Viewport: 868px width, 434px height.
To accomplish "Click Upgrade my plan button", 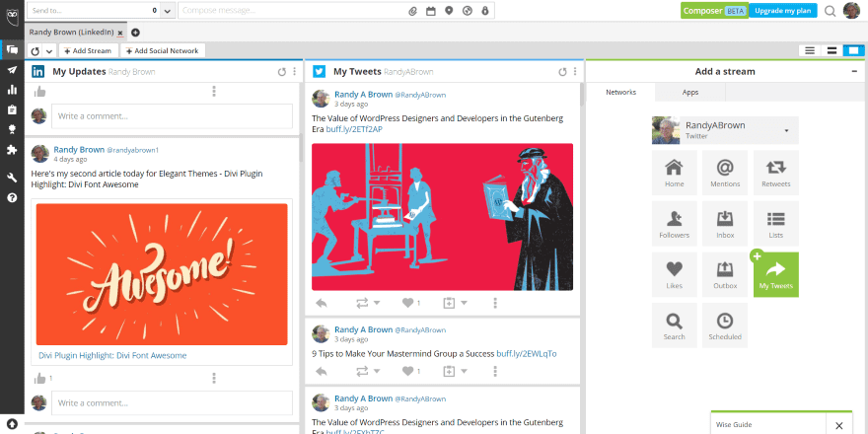I will click(783, 11).
